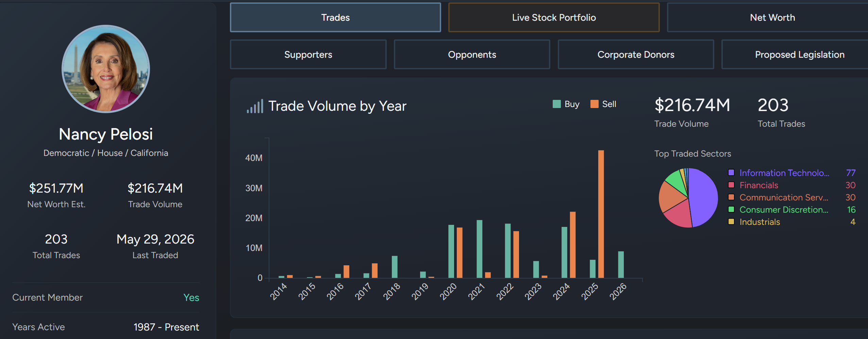
Task: Click the 2021 Buy bar
Action: (479, 249)
